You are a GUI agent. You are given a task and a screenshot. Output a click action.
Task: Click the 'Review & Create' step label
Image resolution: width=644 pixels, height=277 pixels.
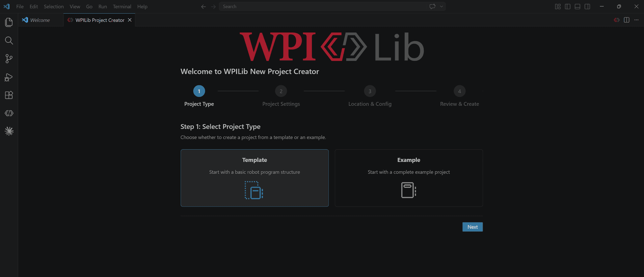(x=459, y=104)
